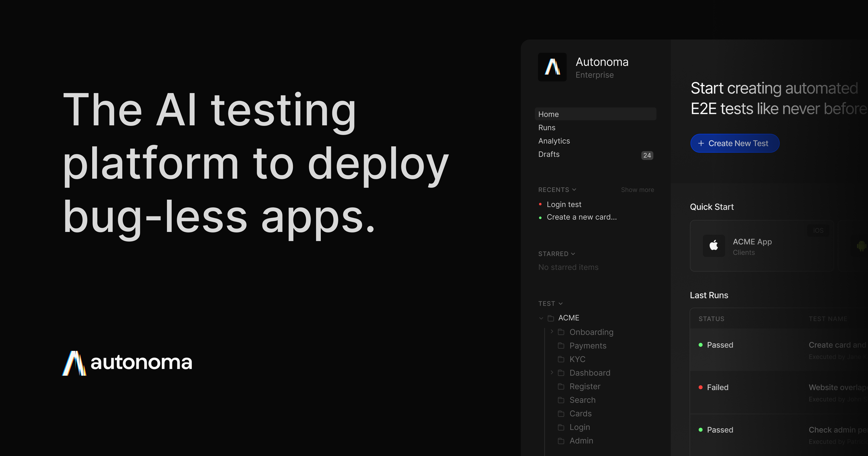
Task: Click the Search folder icon
Action: [x=561, y=400]
